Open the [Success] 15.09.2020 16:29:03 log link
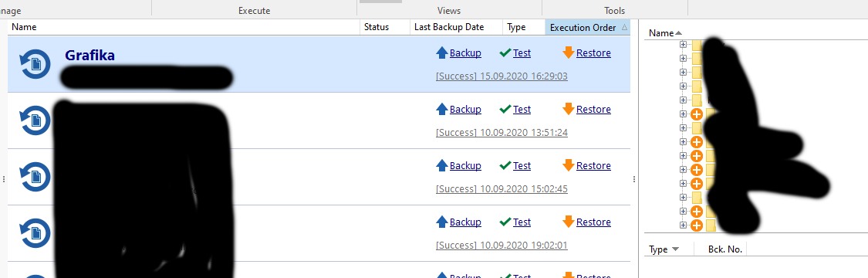Viewport: 868px width, 278px height. point(502,76)
